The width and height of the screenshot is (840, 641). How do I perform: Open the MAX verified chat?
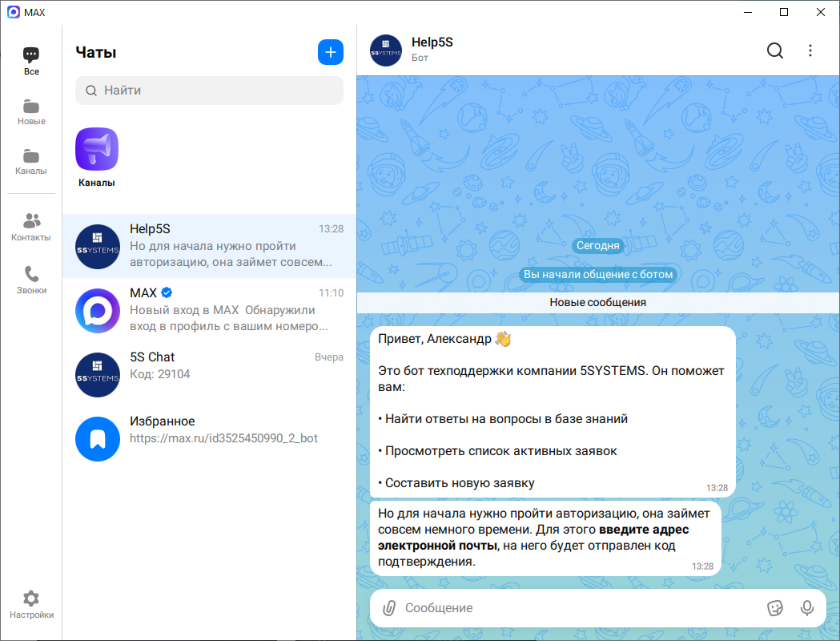[210, 310]
